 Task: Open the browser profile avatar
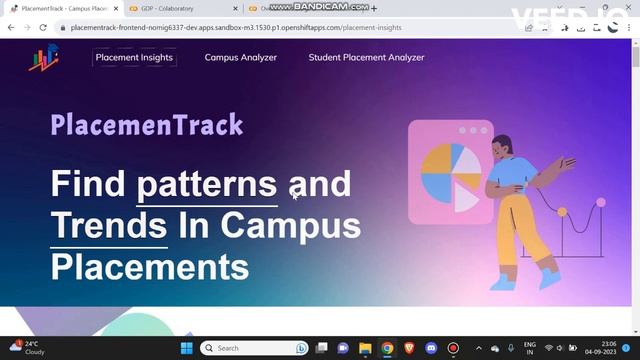(x=613, y=27)
